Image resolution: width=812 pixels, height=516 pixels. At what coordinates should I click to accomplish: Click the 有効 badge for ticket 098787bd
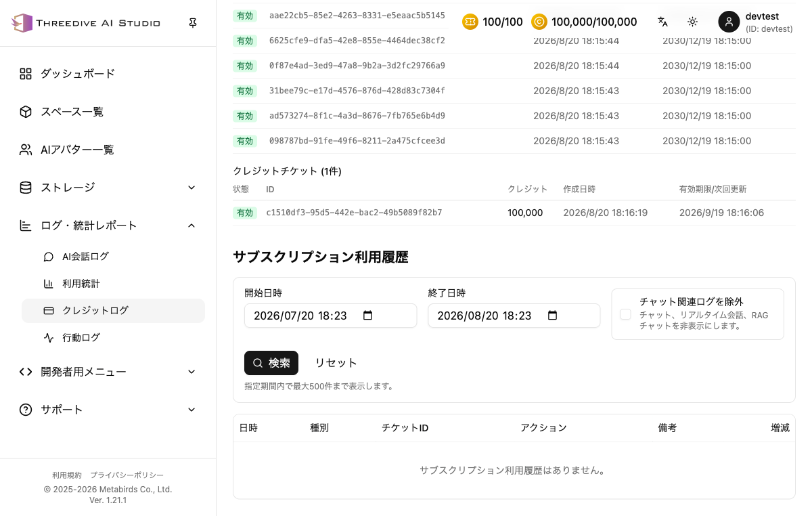coord(245,141)
